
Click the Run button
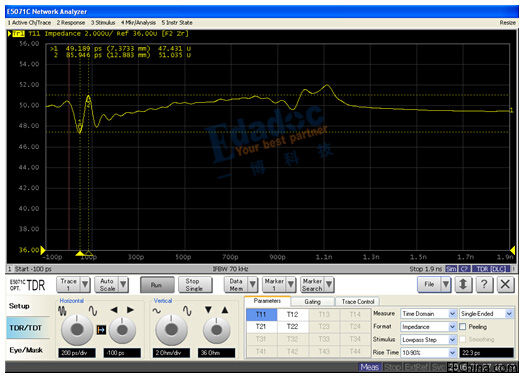[157, 285]
